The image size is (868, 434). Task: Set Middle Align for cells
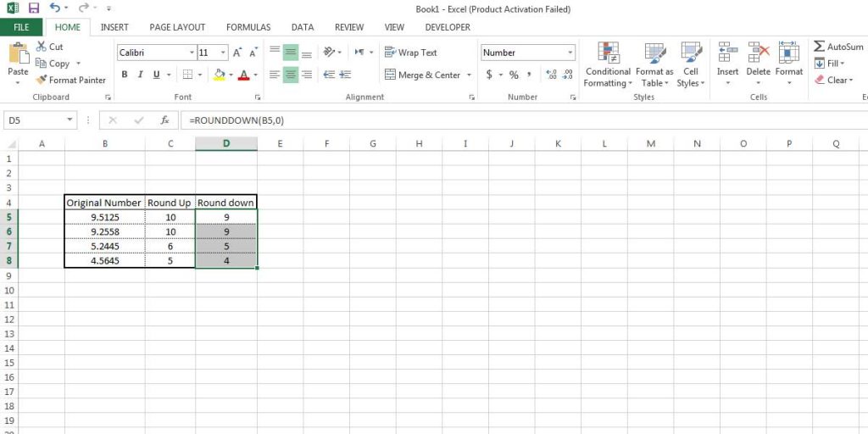[291, 53]
